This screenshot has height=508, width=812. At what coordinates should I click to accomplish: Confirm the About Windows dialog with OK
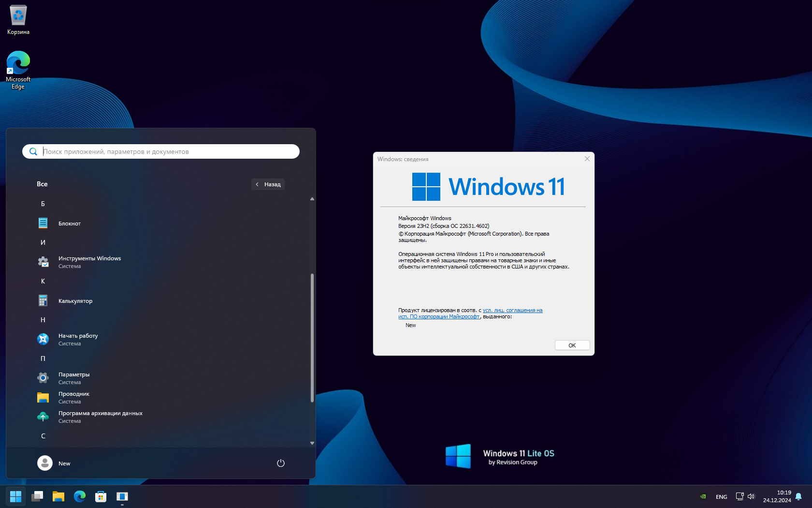(x=572, y=345)
